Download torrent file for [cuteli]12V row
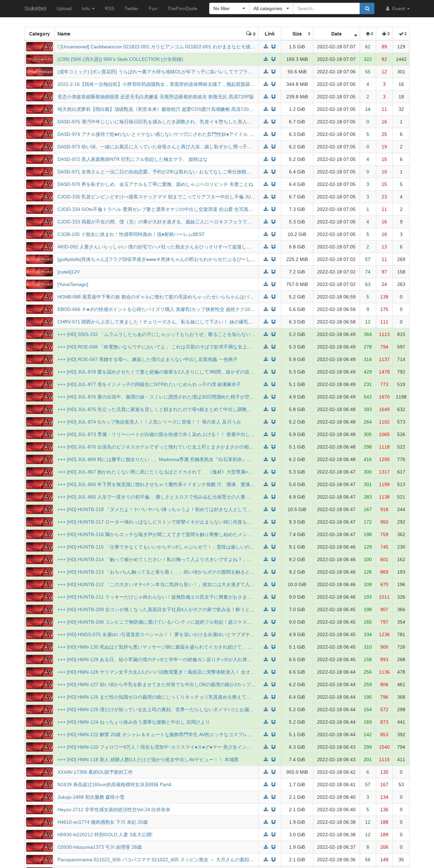Screen dimensions: 434x868 [266, 272]
